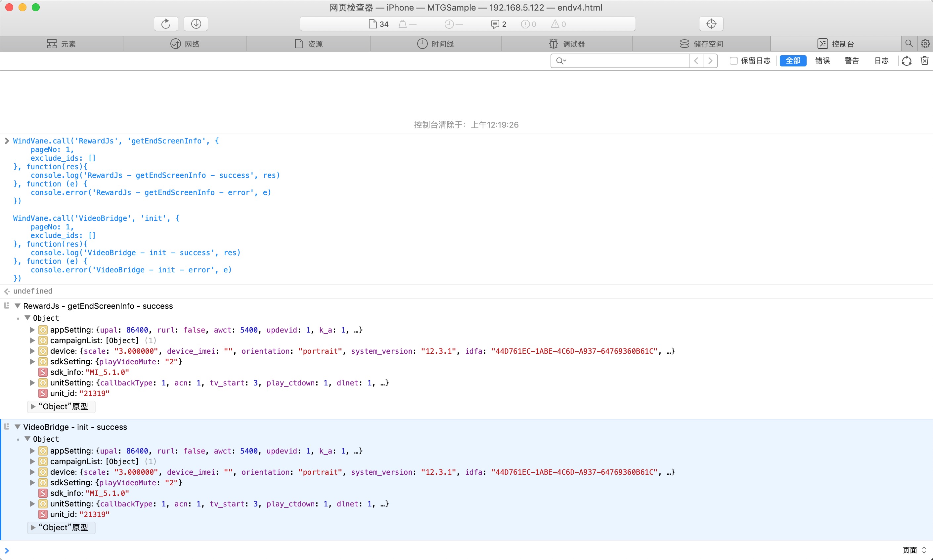Select the 全部 filter button
The image size is (933, 560).
(793, 61)
